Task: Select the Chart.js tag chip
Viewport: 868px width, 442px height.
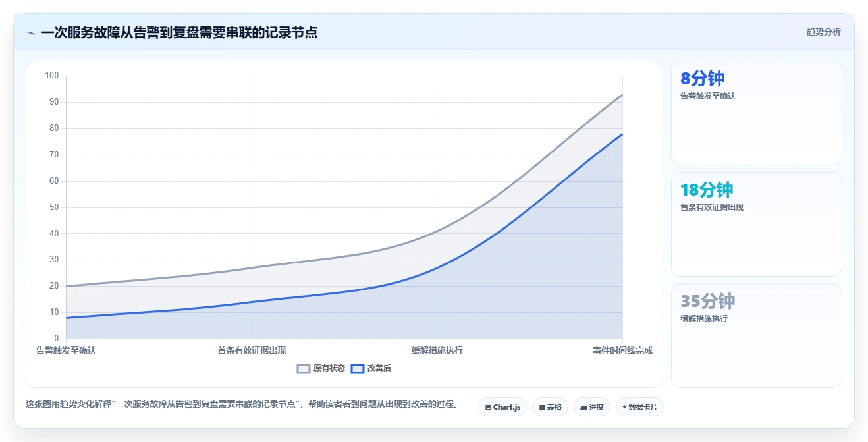Action: [502, 407]
